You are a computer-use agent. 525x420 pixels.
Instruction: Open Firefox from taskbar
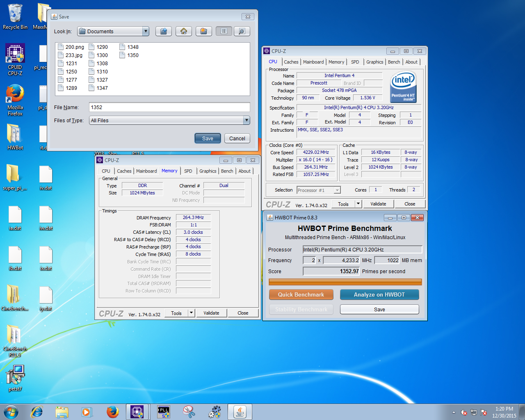(x=112, y=412)
